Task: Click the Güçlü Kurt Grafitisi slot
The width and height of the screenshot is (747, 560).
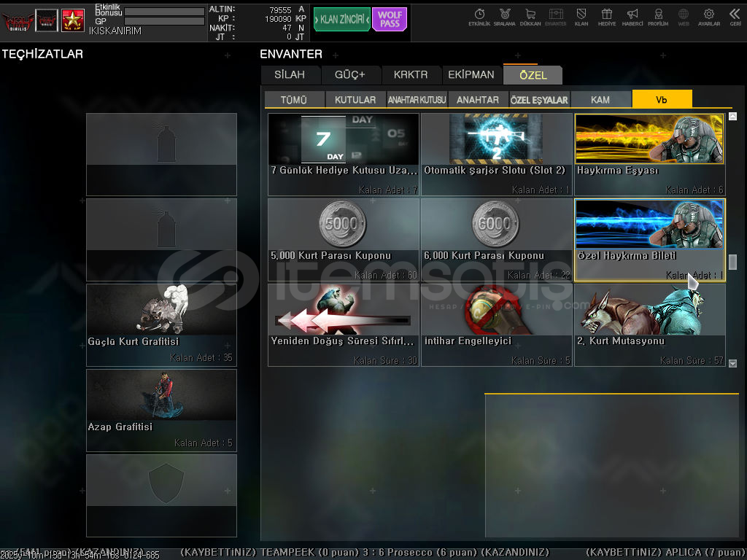Action: [x=161, y=325]
